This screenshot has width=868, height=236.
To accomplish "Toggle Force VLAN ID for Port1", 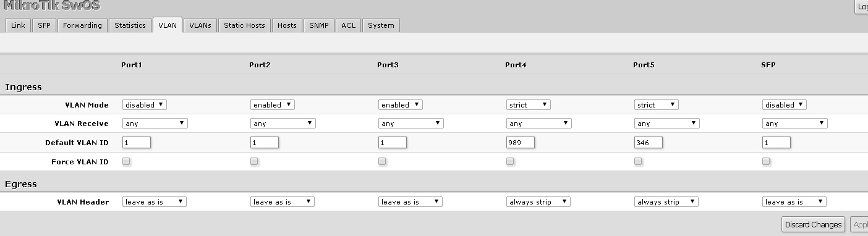I will pos(126,161).
